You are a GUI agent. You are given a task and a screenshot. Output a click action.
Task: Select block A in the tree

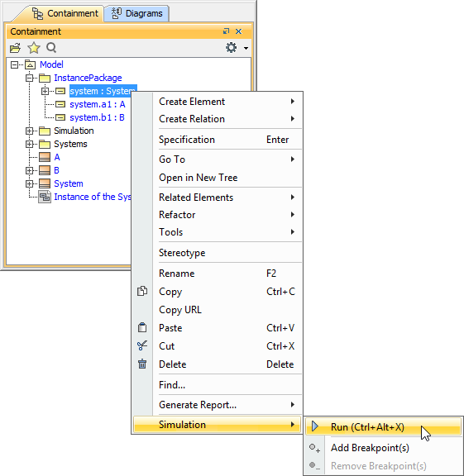57,157
